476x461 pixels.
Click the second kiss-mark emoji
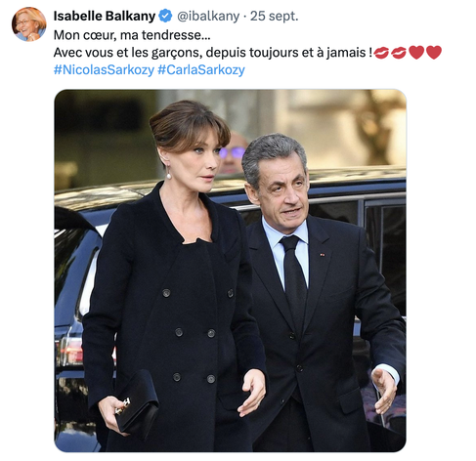[399, 53]
